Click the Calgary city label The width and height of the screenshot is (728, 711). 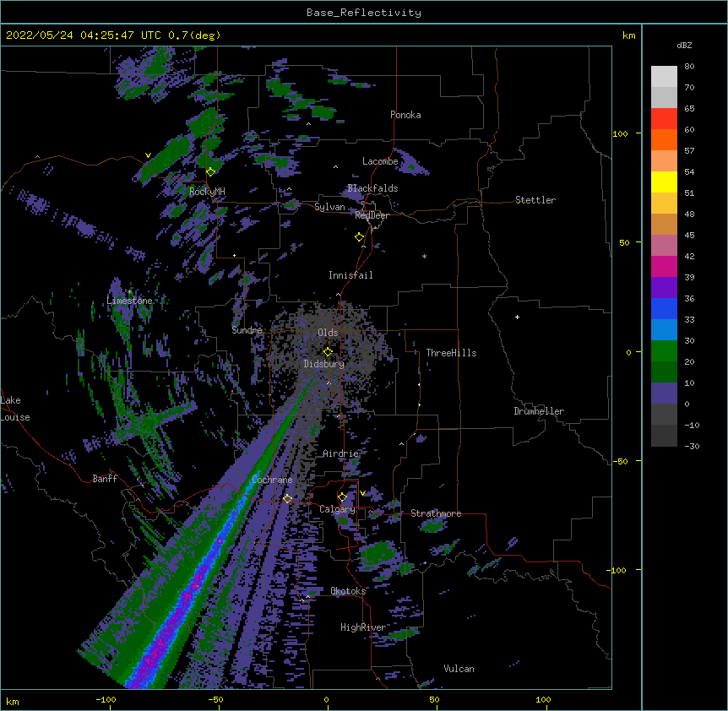[337, 509]
